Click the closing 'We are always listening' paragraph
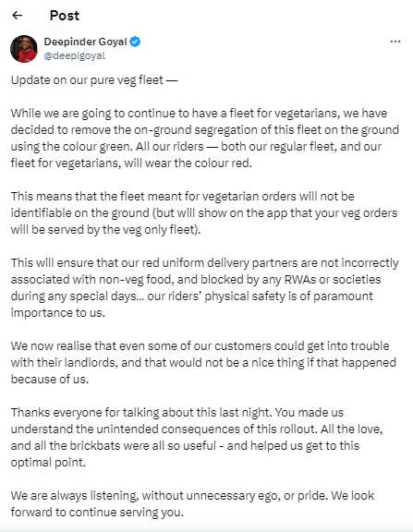Viewport: 413px width, 532px height. pos(192,504)
